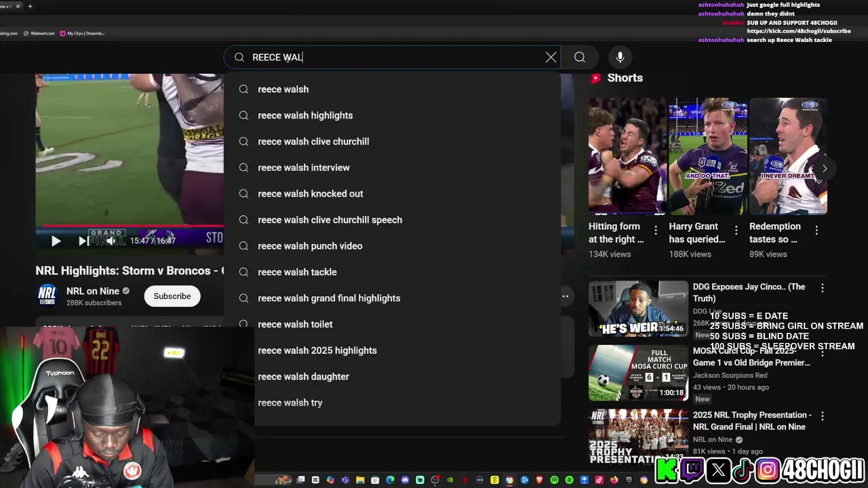Open CapCut from the taskbar
The image size is (868, 488).
tap(315, 480)
